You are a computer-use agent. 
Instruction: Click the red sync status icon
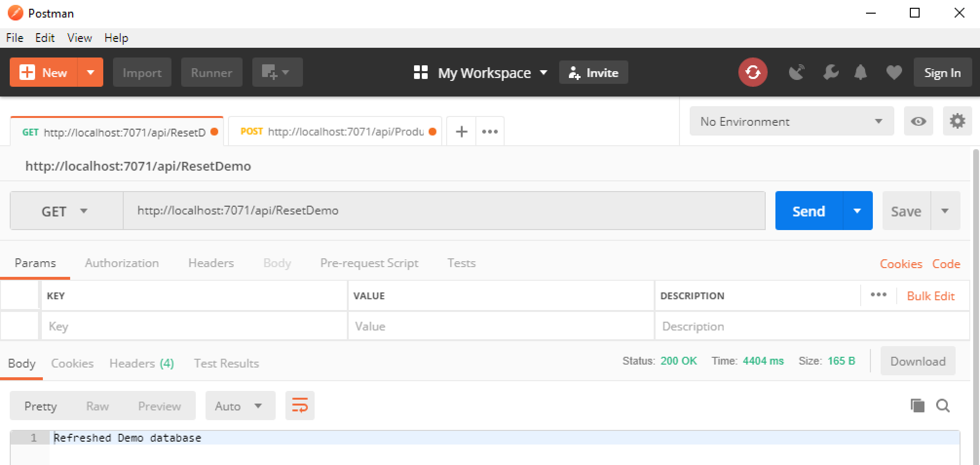(x=753, y=73)
